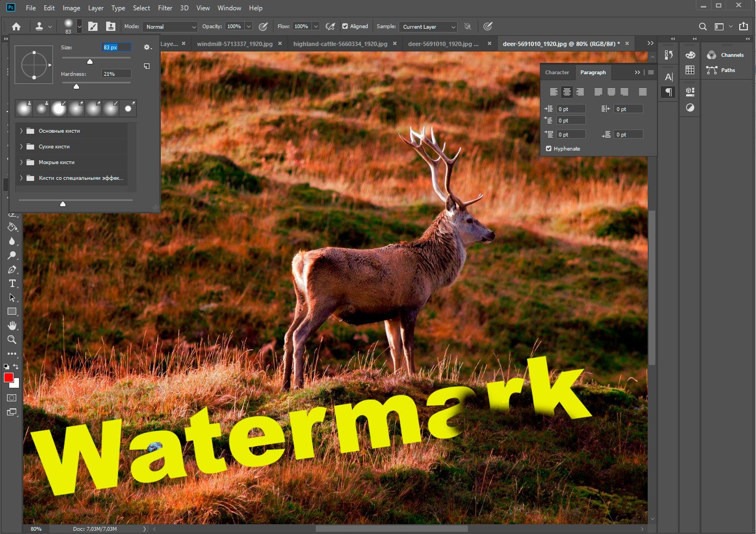
Task: Adjust the brush Size slider handle
Action: coord(90,61)
